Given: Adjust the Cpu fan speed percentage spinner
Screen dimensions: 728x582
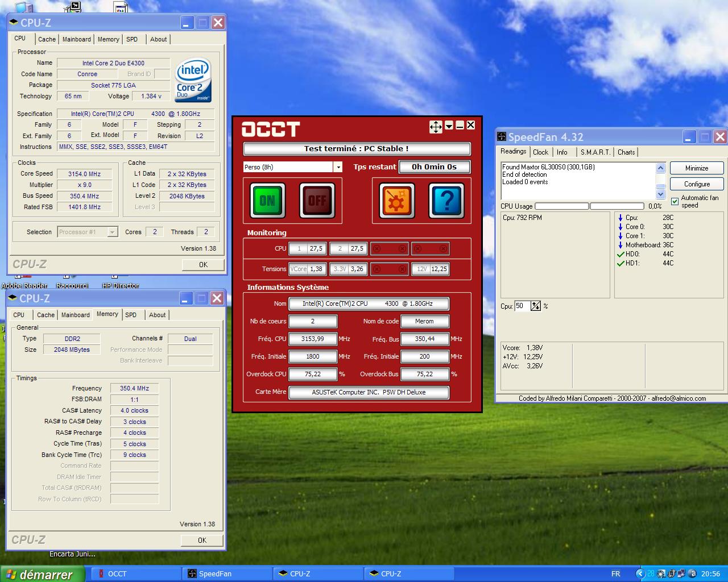Looking at the screenshot, I should (x=536, y=306).
